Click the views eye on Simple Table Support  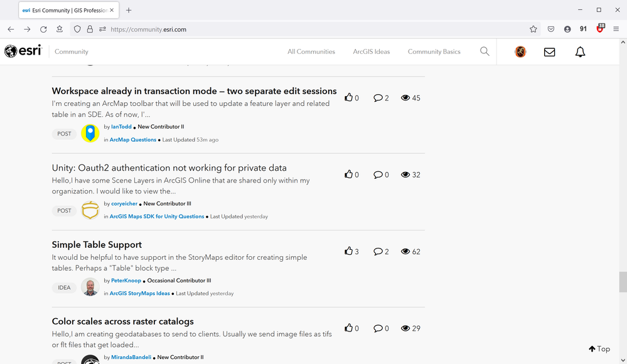[x=405, y=251]
